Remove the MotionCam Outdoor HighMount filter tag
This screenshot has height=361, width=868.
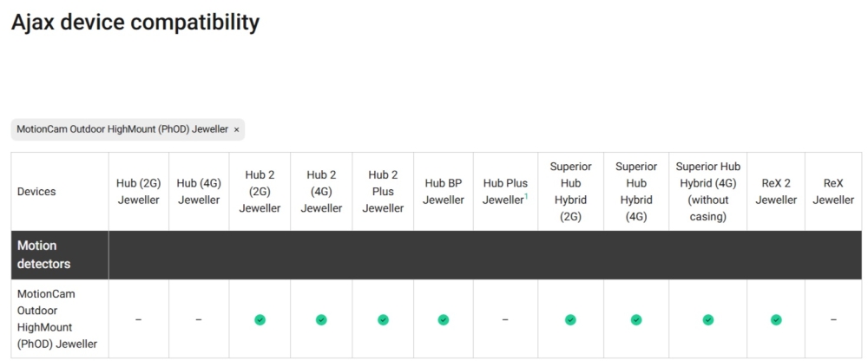236,129
